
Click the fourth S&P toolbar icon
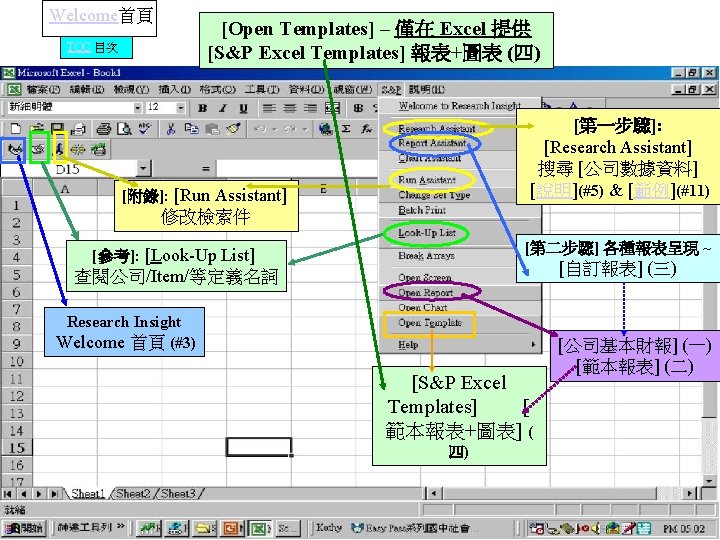point(78,149)
